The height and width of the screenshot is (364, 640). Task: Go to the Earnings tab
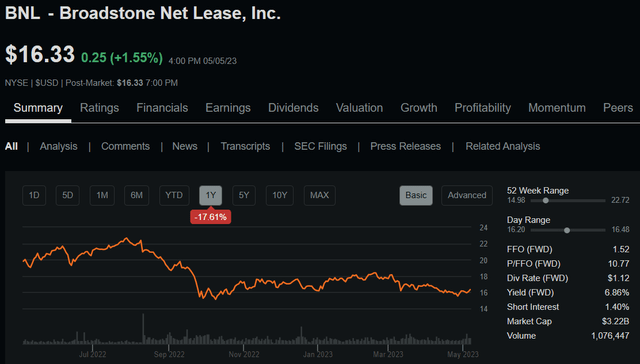(228, 108)
